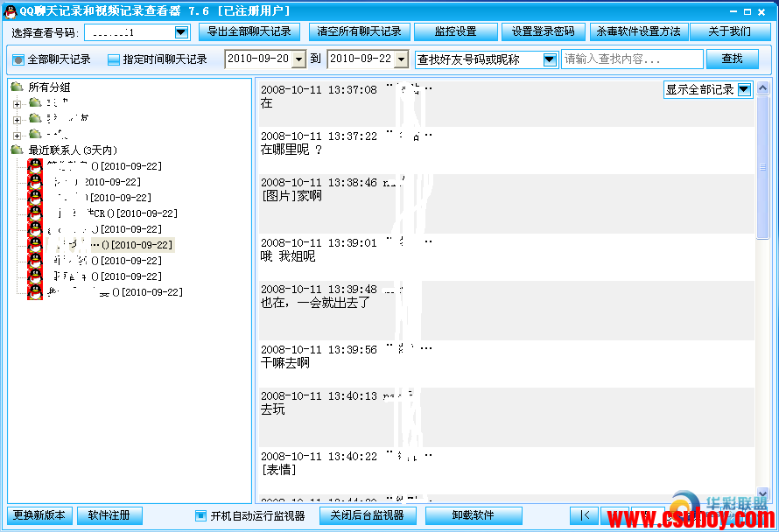Viewport: 779px width, 532px height.
Task: Click the 清空所有聊天记录 button
Action: pyautogui.click(x=359, y=31)
